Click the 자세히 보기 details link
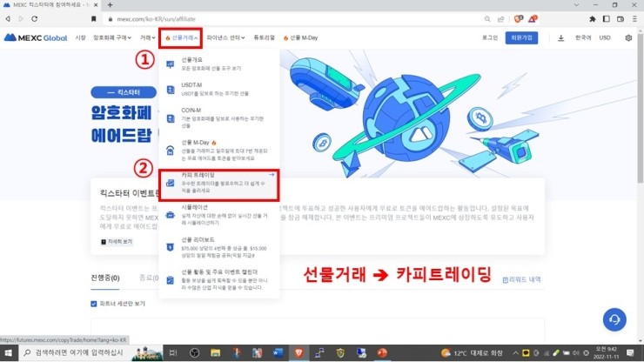 [x=117, y=242]
